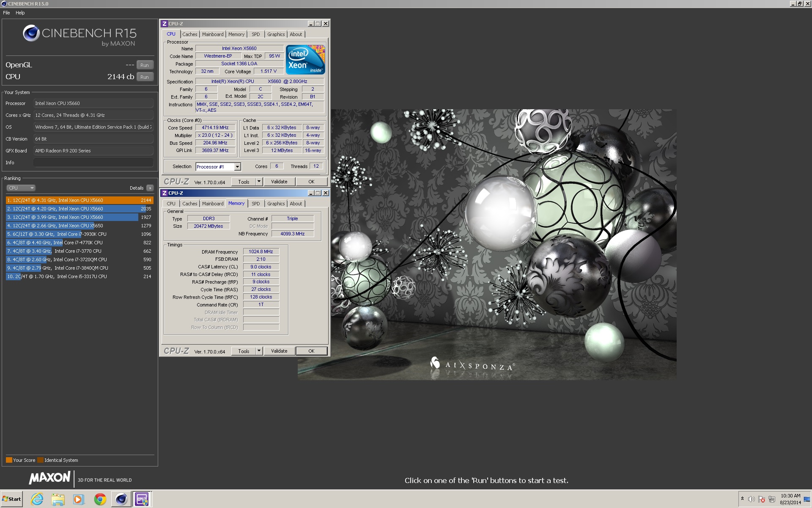Open the File menu

[6, 13]
